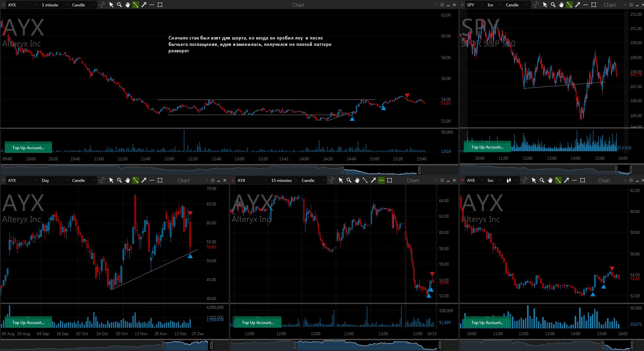Viewport: 644px width, 351px height.
Task: Choose hand pan tool in AYX 15 minutes chart
Action: (357, 180)
